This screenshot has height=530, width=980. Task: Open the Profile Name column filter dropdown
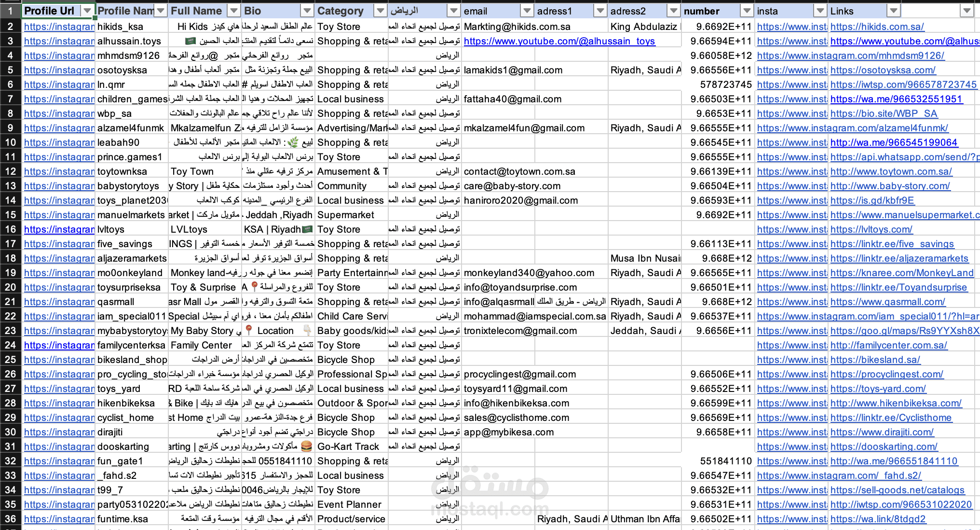coord(161,11)
